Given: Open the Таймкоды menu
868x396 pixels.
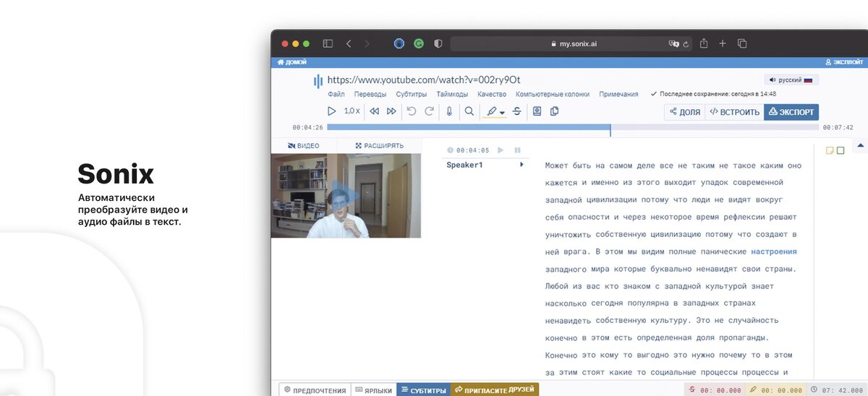Looking at the screenshot, I should tap(452, 94).
